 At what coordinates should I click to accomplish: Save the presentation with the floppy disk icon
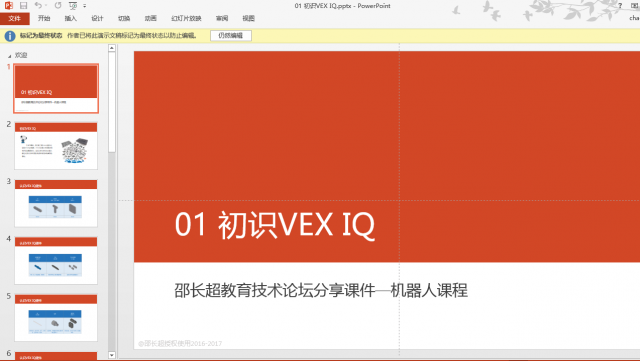[23, 6]
